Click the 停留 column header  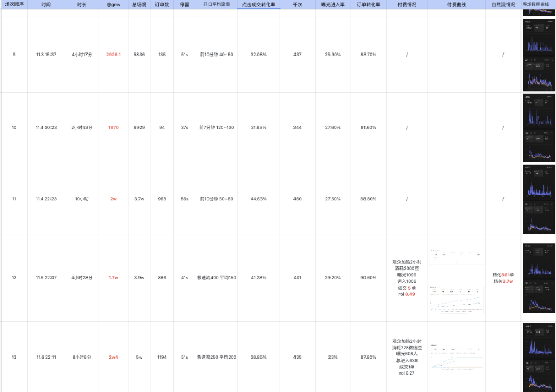coord(185,5)
